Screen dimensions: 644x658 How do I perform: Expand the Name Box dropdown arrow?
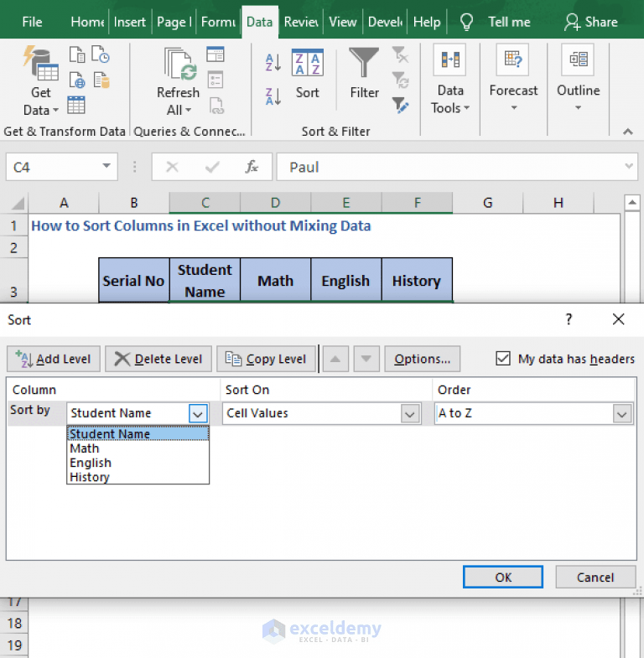[106, 166]
